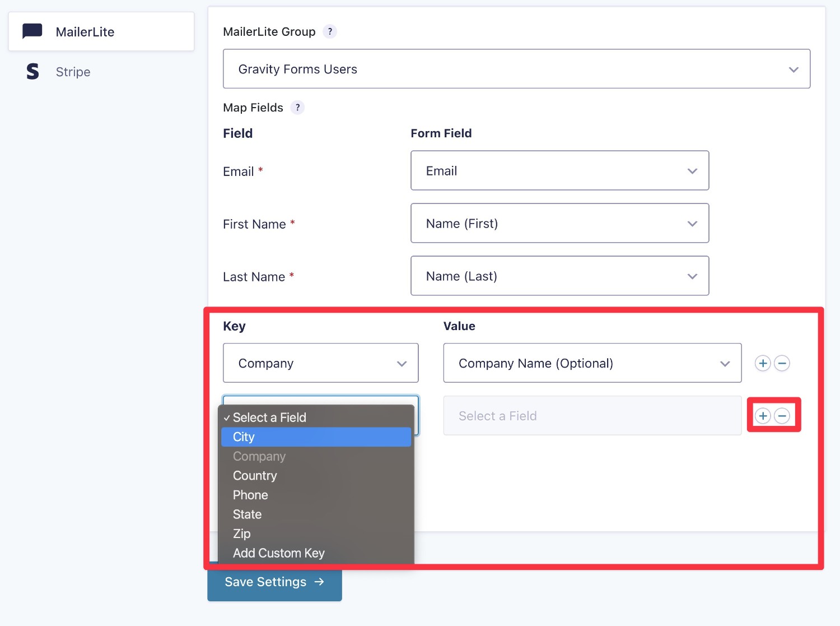Choose State from the key list

[x=316, y=514]
